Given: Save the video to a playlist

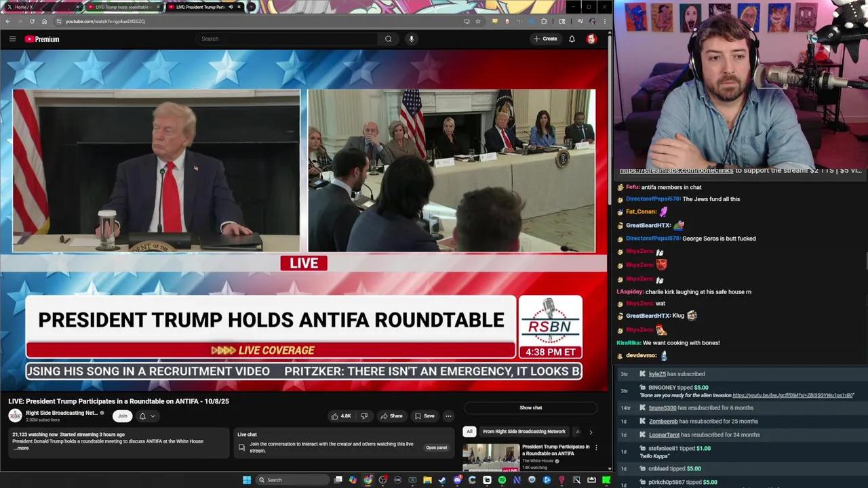Looking at the screenshot, I should click(x=425, y=416).
